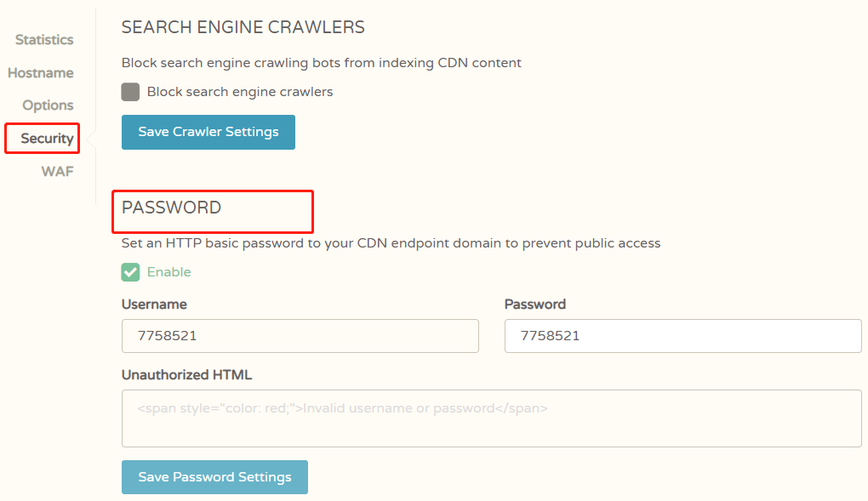Click the green Enable label text

(168, 272)
